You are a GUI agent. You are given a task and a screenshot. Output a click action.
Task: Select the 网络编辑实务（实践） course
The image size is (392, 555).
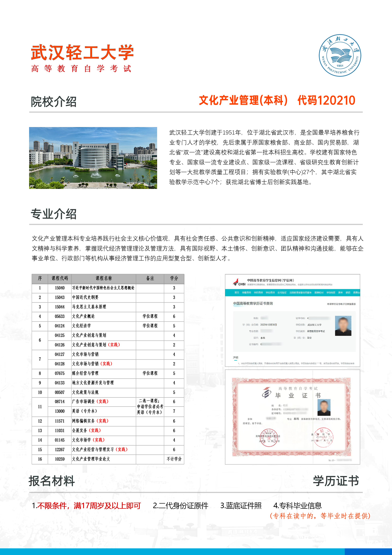tap(90, 421)
